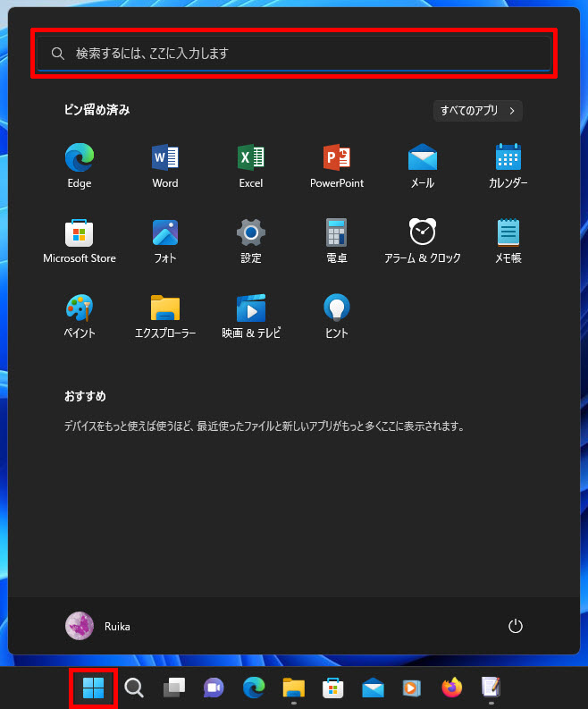Click the search box at top
Viewport: 588px width, 709px height.
[293, 54]
